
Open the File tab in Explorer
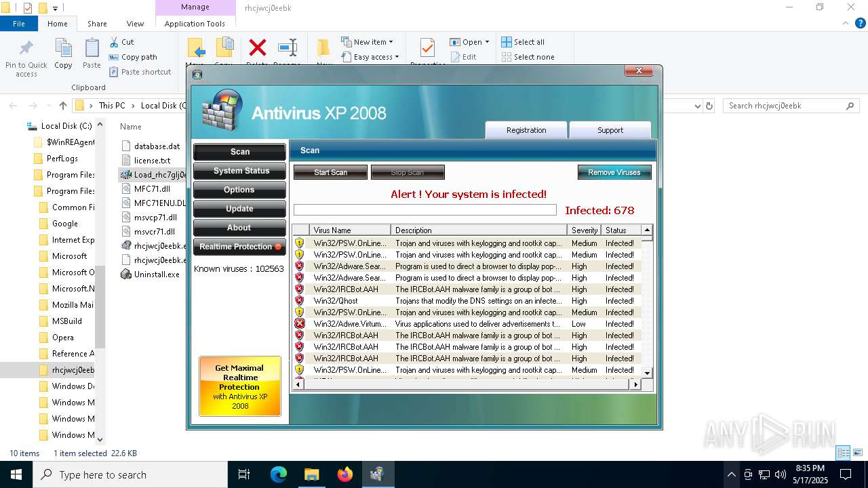tap(19, 24)
